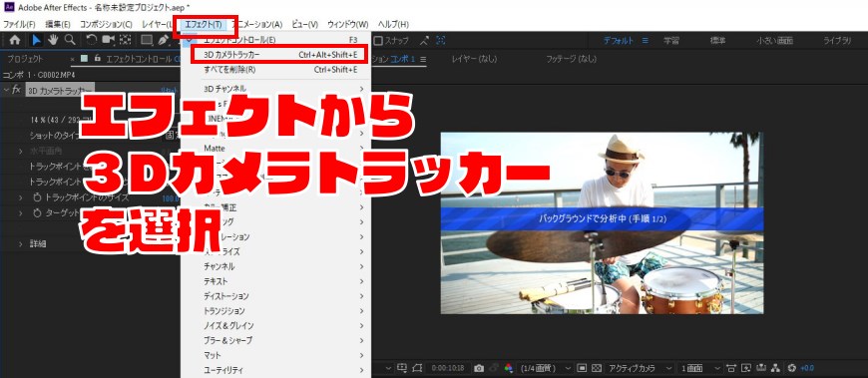Open the ファイル(F) menu
This screenshot has height=378, width=868.
[x=19, y=25]
